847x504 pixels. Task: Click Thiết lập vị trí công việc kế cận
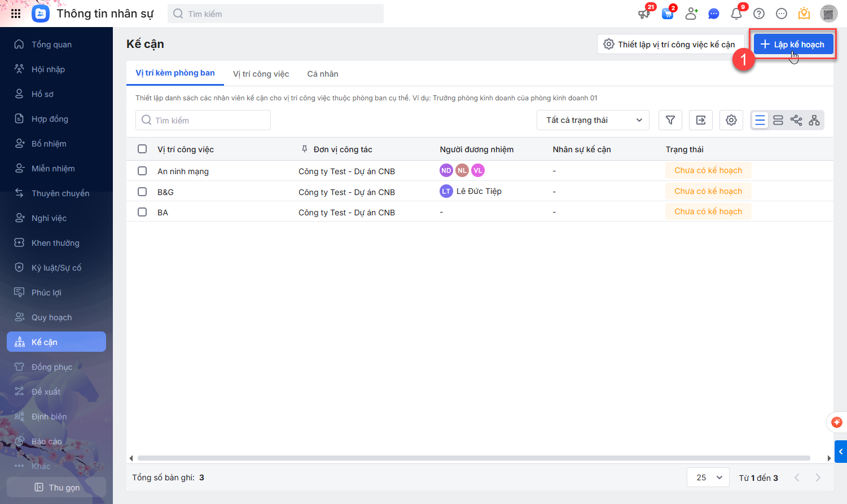[670, 45]
